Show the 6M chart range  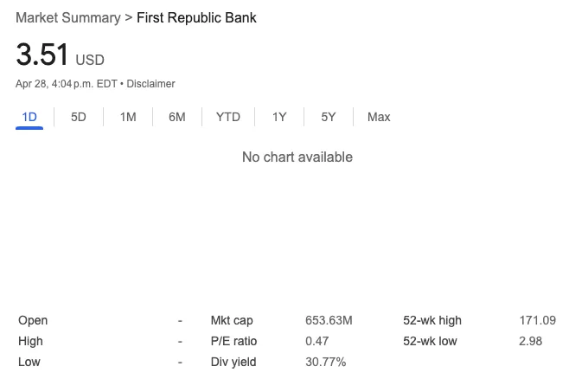tap(177, 117)
